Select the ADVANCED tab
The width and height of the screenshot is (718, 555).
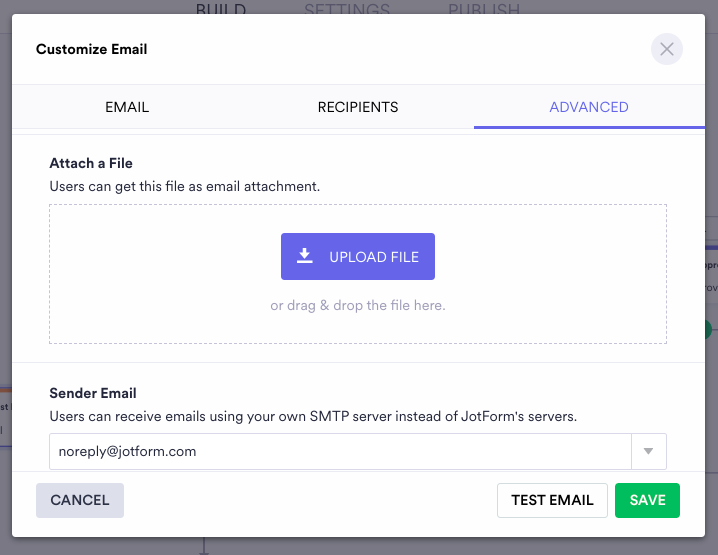click(589, 107)
